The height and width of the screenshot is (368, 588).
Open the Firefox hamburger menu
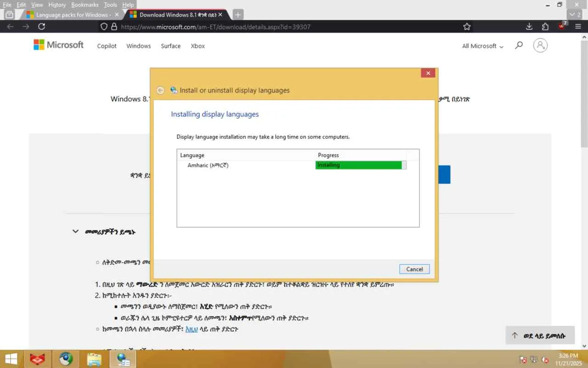[x=578, y=27]
